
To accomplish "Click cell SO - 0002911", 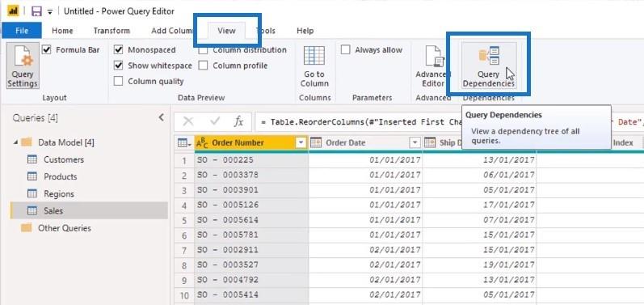I will tap(251, 250).
